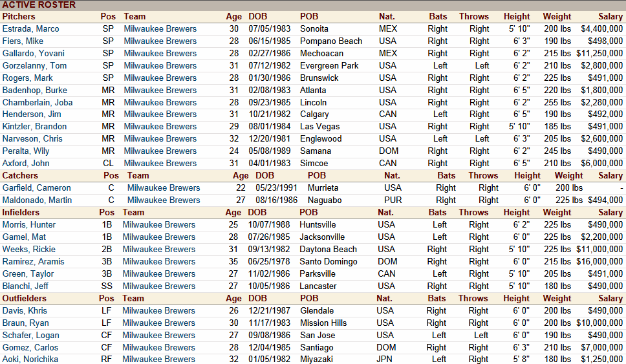
Task: Open player Weeks, Rickie
Action: [x=28, y=250]
